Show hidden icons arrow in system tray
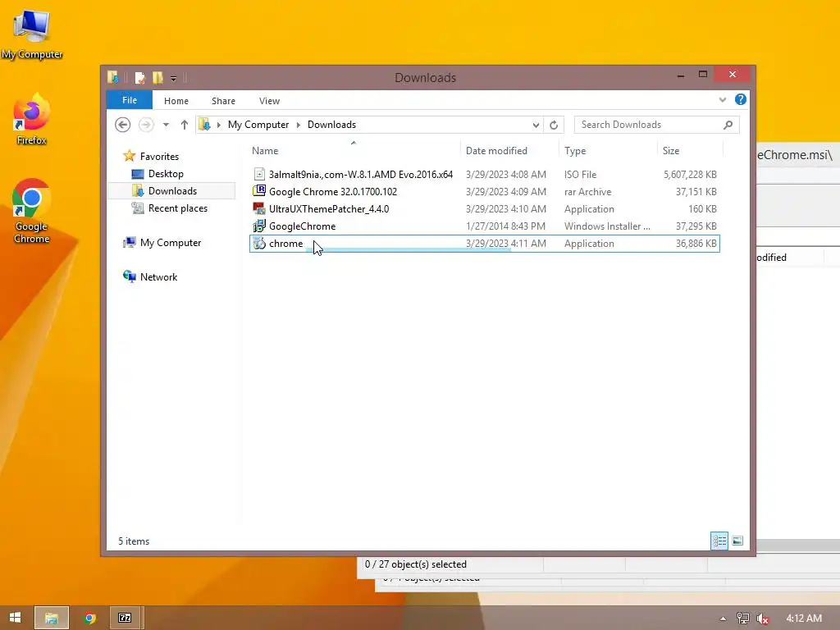The height and width of the screenshot is (630, 840). point(723,619)
